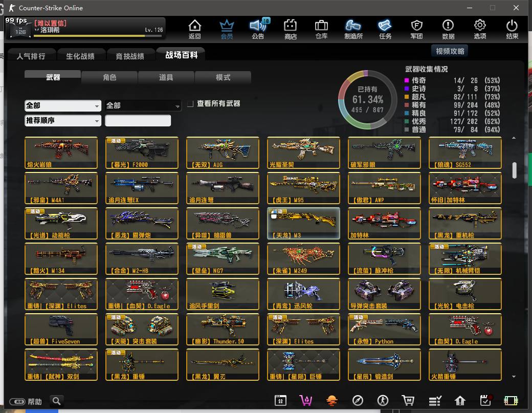The height and width of the screenshot is (413, 532).
Task: Open the calendar icon in bottom bar
Action: [281, 401]
